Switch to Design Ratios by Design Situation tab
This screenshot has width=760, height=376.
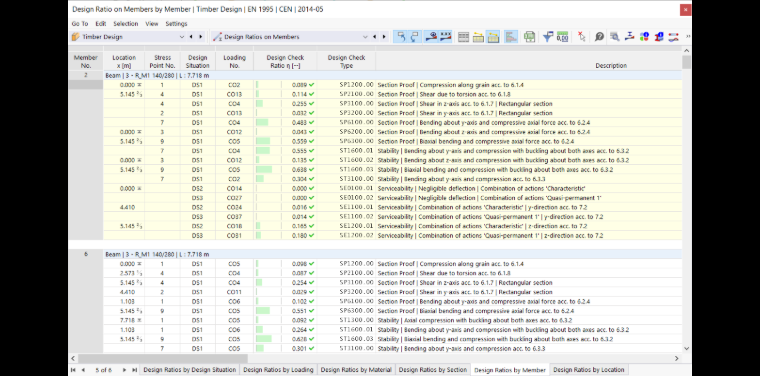190,370
